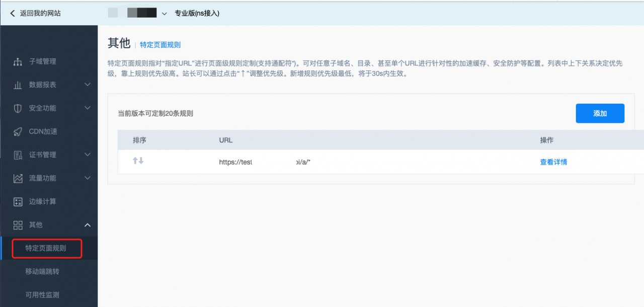
Task: Click the URL column header
Action: [x=226, y=140]
